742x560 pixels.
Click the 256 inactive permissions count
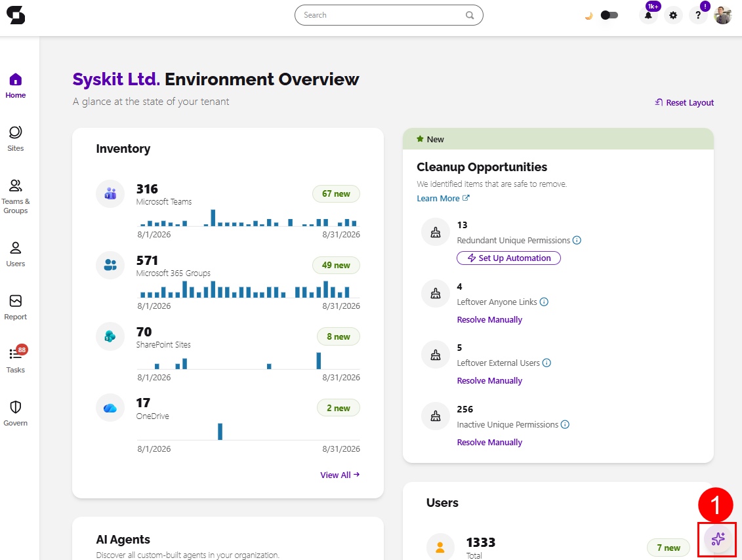pos(464,409)
